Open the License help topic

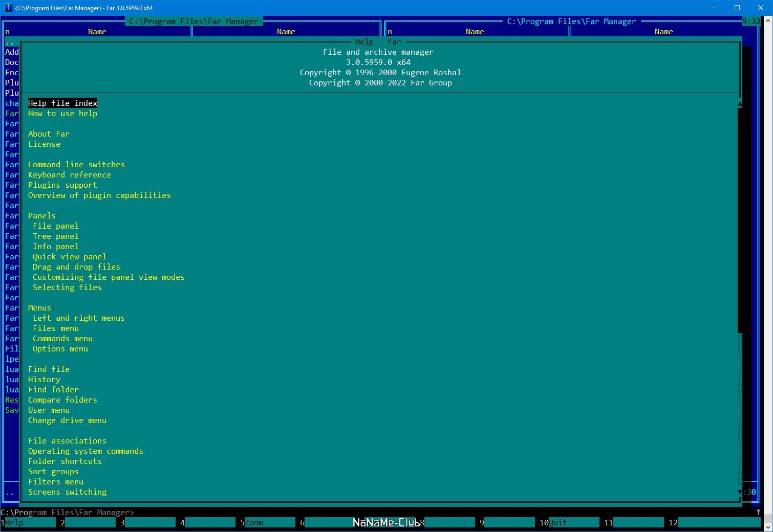(x=44, y=144)
